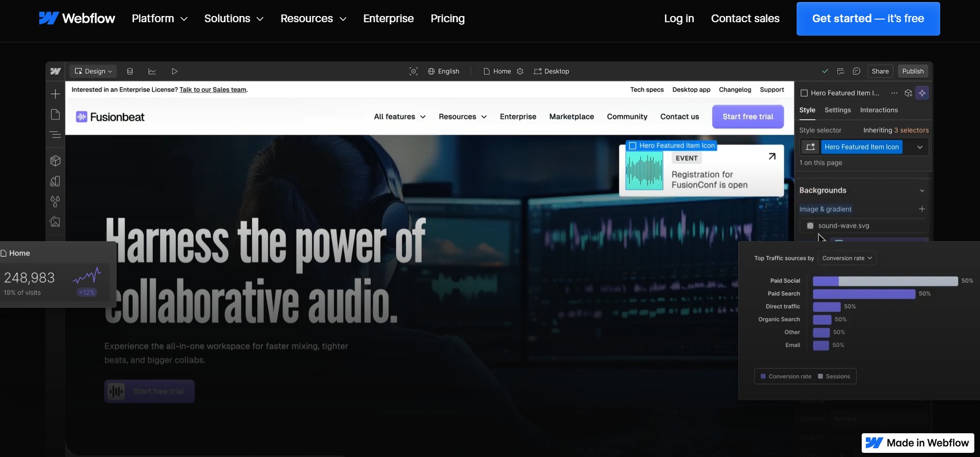Open the Components cube panel icon
The image size is (980, 457).
[55, 161]
